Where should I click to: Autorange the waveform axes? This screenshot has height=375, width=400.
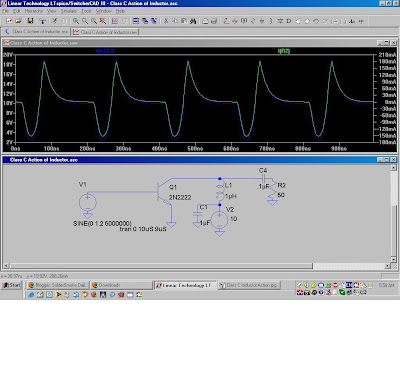coord(115,21)
